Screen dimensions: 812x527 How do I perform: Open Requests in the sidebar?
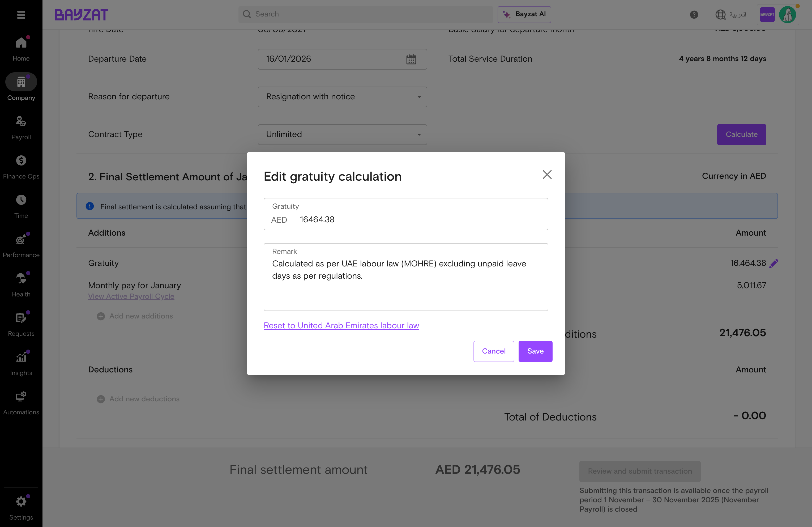coord(21,324)
